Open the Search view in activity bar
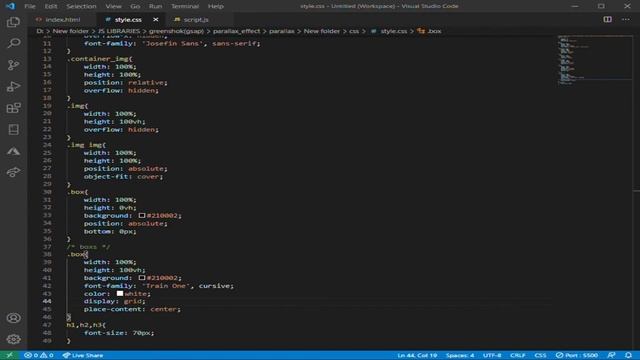The height and width of the screenshot is (360, 640). point(13,43)
